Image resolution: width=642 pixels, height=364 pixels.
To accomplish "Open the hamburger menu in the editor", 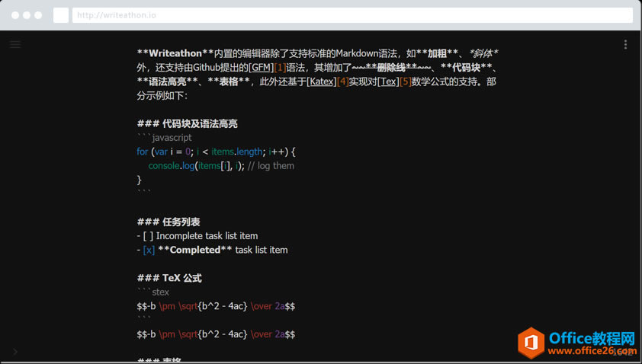I will [x=15, y=44].
